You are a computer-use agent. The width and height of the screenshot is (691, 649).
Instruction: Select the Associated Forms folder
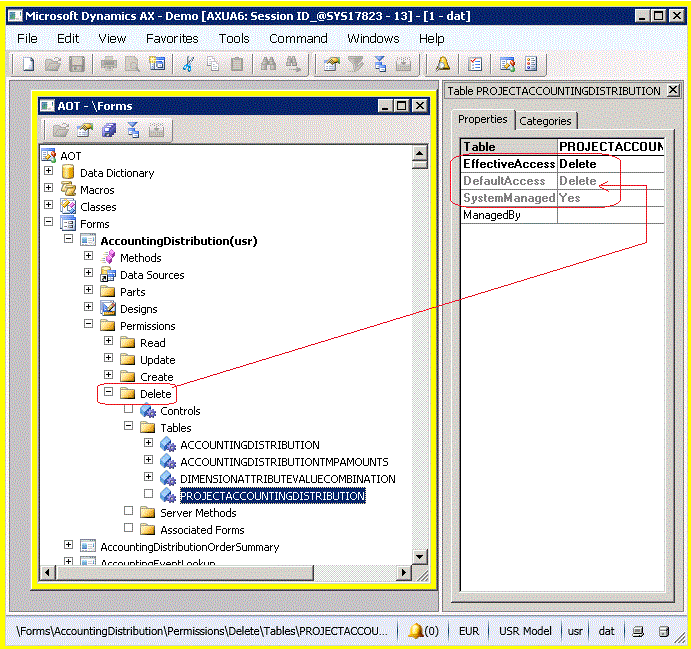202,530
